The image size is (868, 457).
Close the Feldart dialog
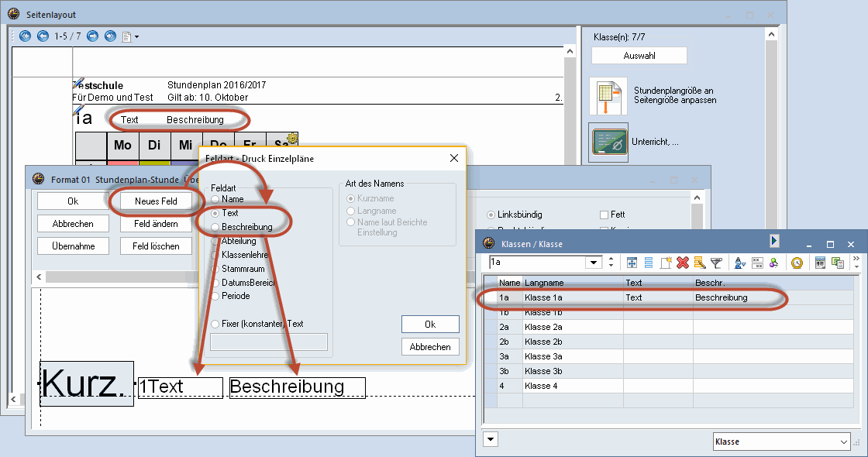(454, 158)
